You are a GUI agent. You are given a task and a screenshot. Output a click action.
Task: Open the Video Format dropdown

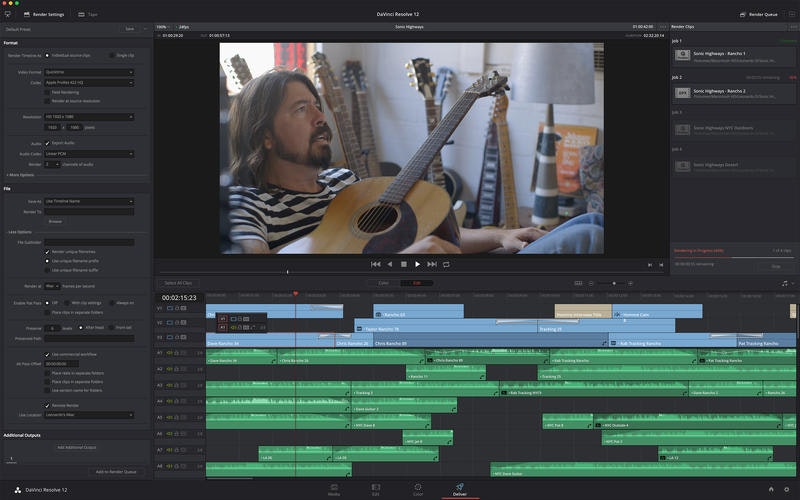pos(89,72)
